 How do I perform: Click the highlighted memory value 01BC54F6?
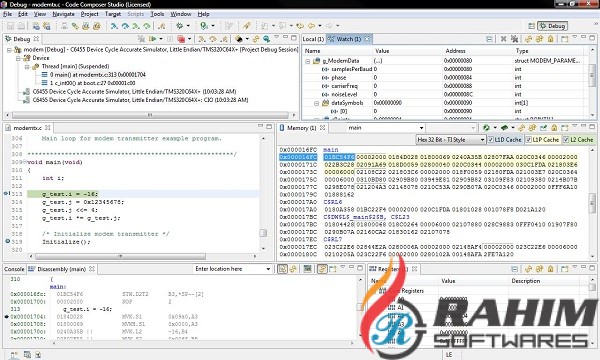tap(339, 157)
